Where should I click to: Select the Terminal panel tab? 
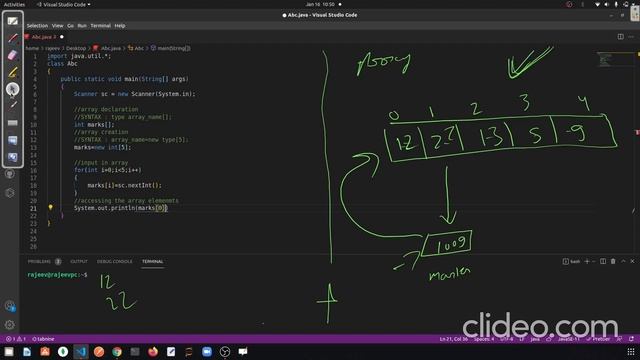click(x=153, y=261)
